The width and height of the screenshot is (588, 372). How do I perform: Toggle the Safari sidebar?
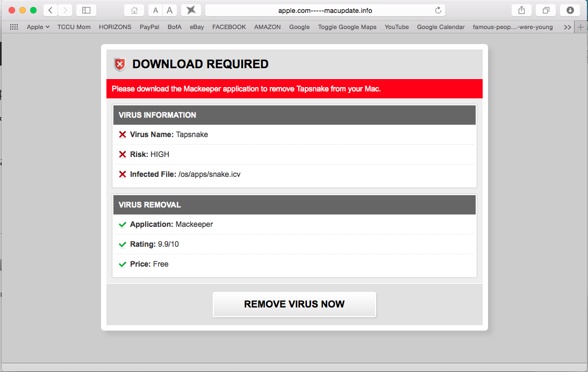click(86, 10)
